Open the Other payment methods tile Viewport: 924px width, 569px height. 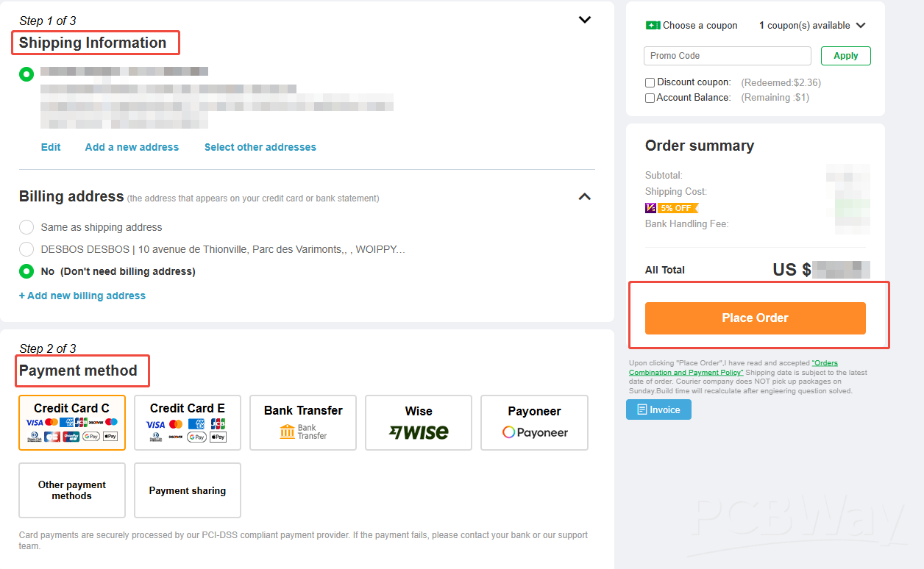[x=72, y=490]
